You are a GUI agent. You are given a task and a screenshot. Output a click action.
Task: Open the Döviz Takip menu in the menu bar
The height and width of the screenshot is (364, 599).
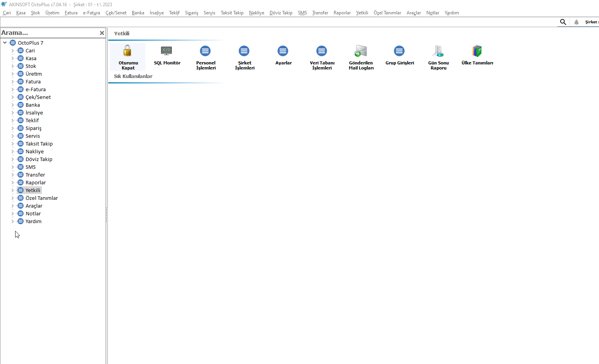point(281,13)
